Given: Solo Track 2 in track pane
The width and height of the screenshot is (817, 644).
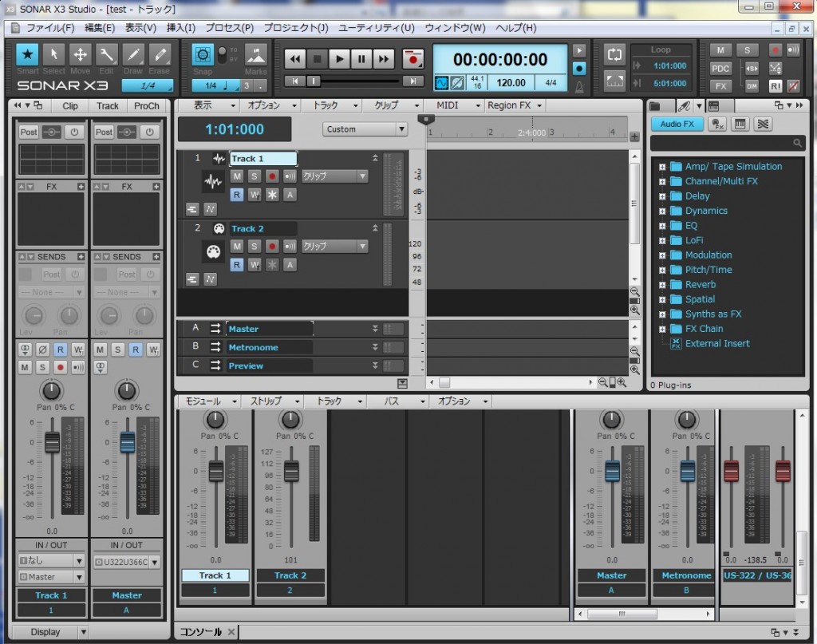Looking at the screenshot, I should pyautogui.click(x=255, y=246).
